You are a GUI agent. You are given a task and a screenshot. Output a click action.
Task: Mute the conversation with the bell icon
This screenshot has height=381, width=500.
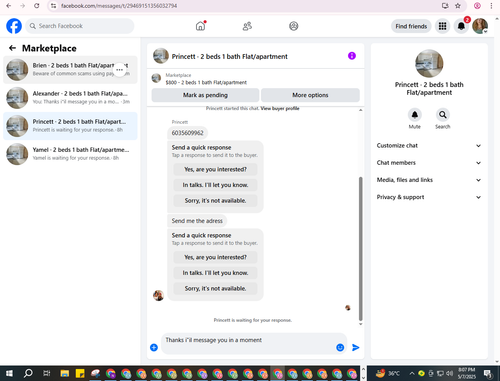click(415, 115)
